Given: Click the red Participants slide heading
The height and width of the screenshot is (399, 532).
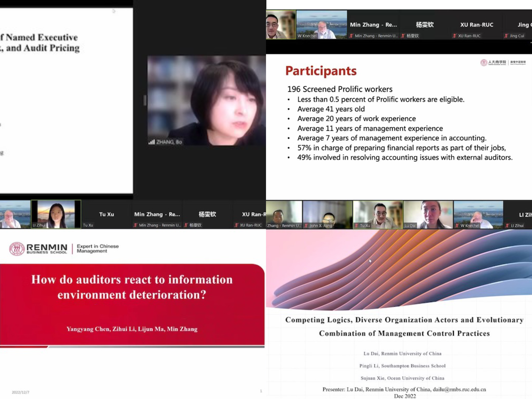Looking at the screenshot, I should [x=321, y=71].
